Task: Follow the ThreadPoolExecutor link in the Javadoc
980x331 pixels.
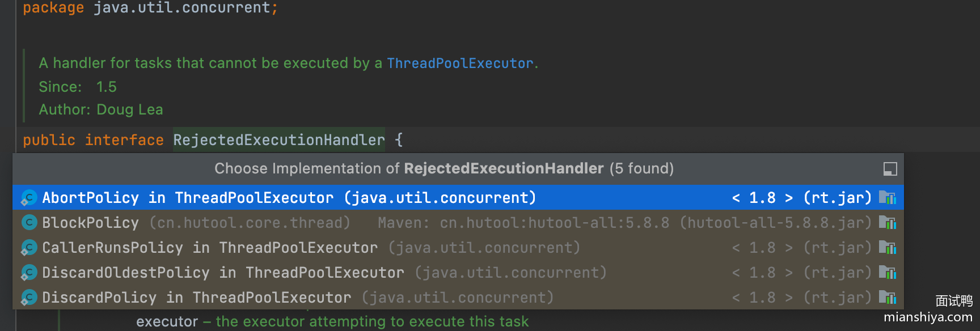Action: tap(460, 63)
